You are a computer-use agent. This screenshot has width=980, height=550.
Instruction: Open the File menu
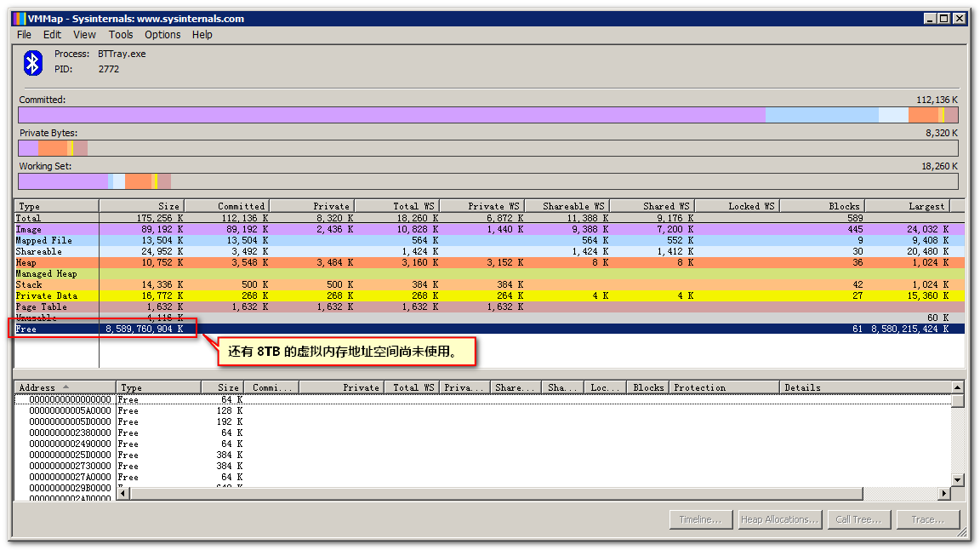pos(24,35)
